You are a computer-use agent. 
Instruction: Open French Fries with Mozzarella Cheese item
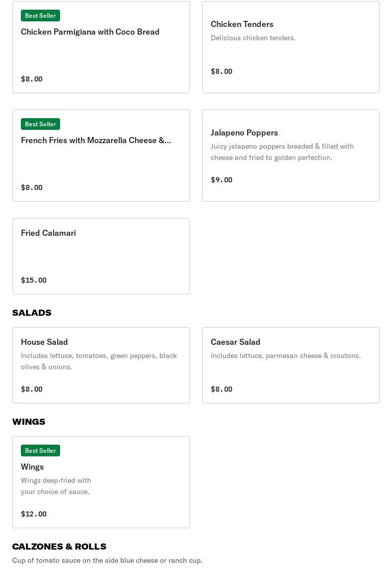[x=96, y=140]
